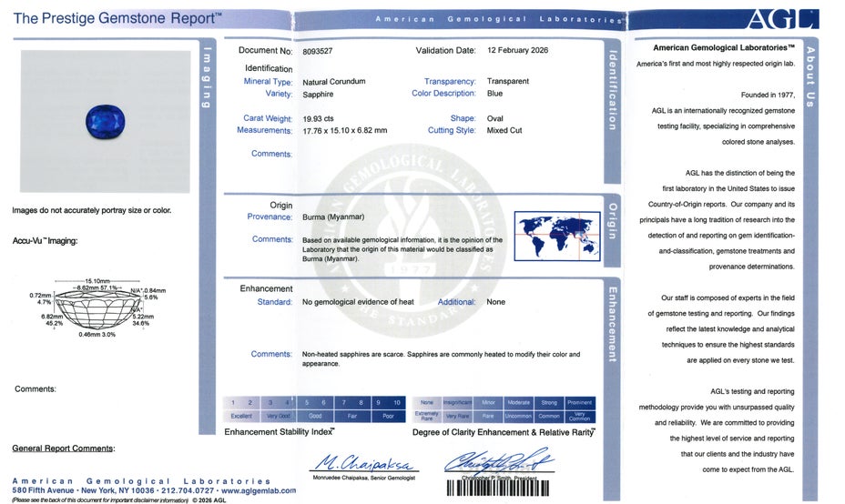Viewport: 845px width, 504px height.
Task: Click validation date 12 February 2026
Action: [517, 50]
